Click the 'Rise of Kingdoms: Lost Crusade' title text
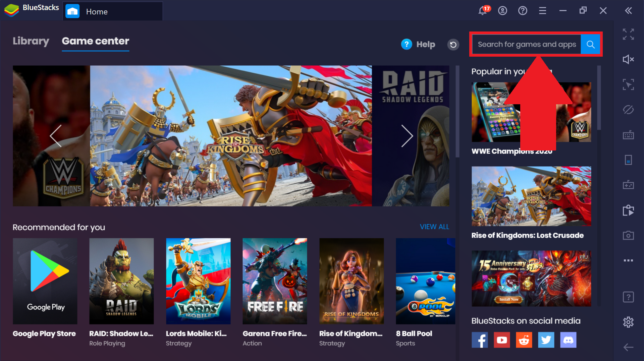The image size is (644, 361). coord(527,235)
